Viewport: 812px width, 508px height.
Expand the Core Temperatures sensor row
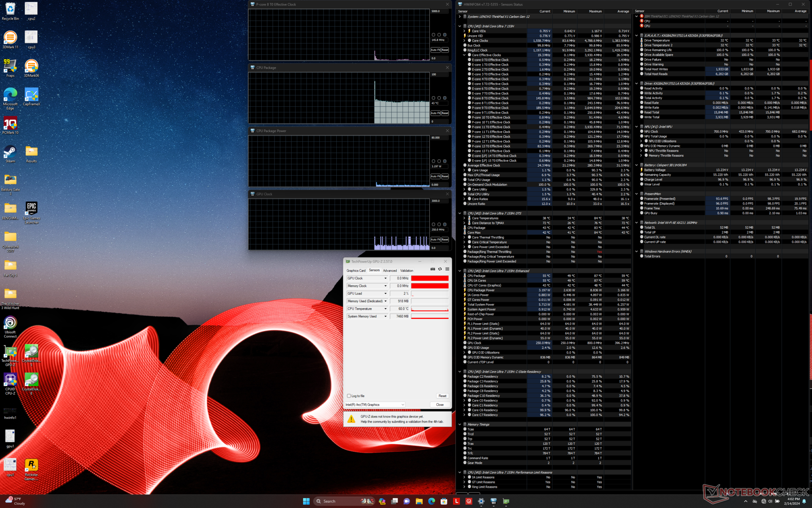(464, 218)
